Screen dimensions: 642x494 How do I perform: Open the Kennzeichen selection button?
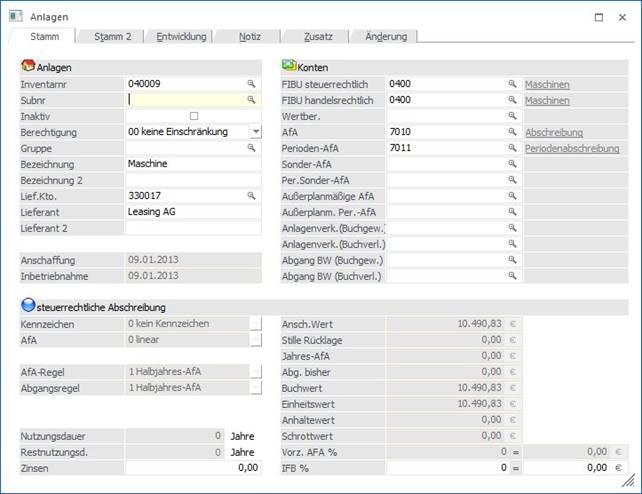coord(255,324)
